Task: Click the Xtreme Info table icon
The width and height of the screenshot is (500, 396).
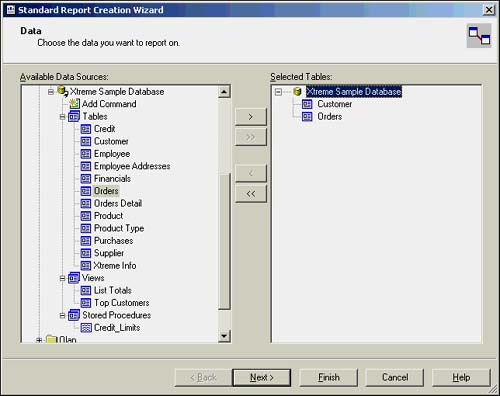Action: click(86, 266)
